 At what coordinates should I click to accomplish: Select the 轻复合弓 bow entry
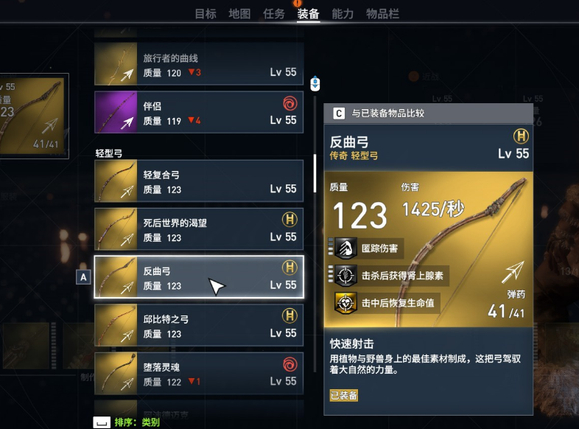tap(199, 181)
